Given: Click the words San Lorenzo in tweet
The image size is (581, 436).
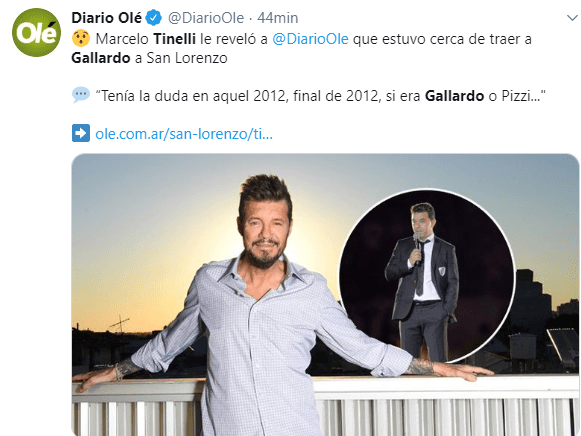Looking at the screenshot, I should pyautogui.click(x=187, y=58).
